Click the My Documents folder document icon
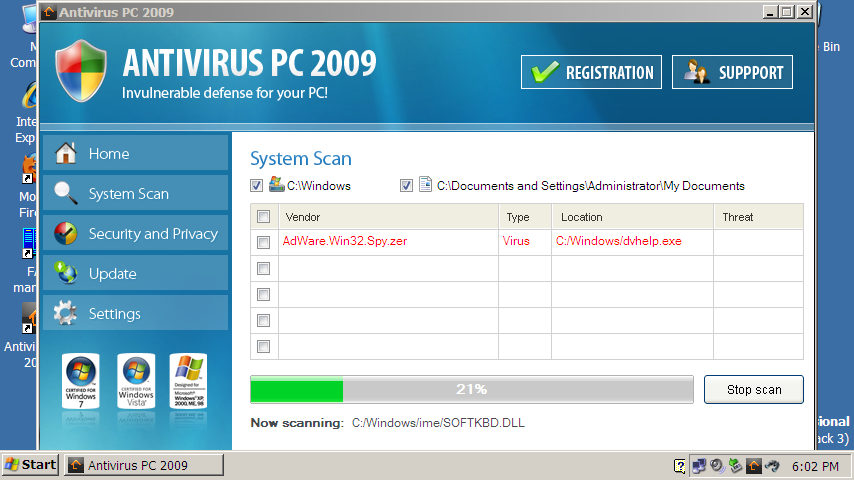The width and height of the screenshot is (854, 480). 425,184
